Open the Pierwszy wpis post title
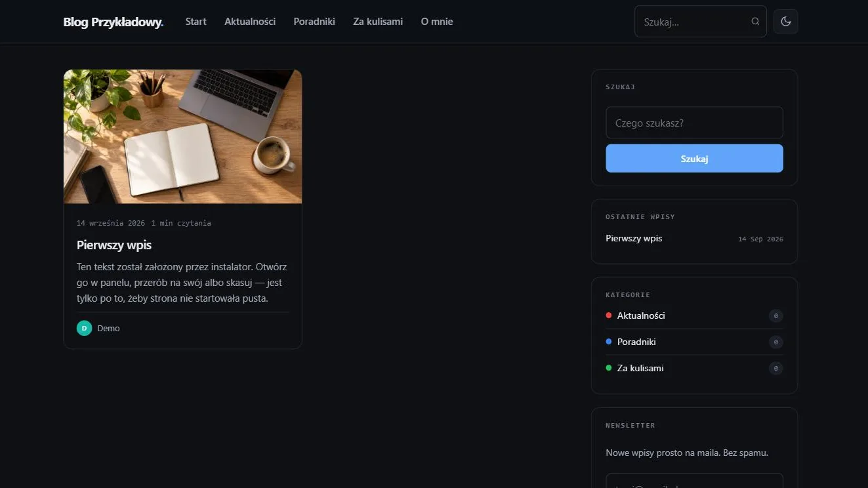 (x=114, y=245)
